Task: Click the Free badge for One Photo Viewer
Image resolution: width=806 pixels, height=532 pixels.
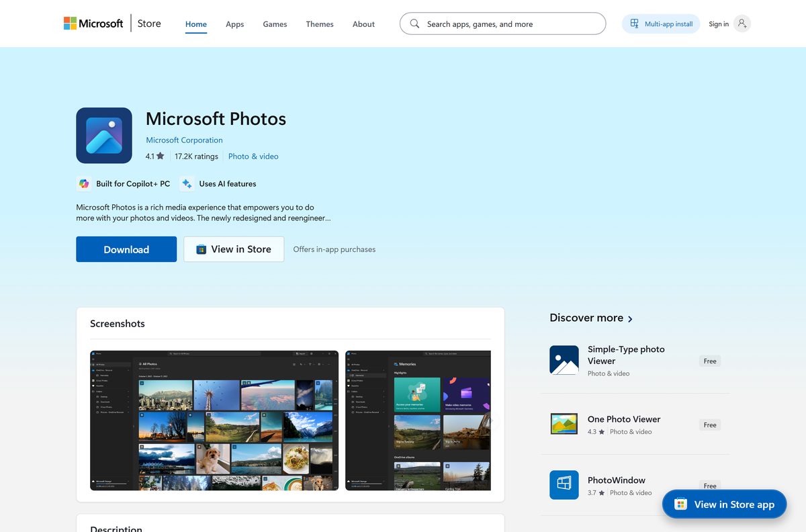Action: pyautogui.click(x=710, y=425)
